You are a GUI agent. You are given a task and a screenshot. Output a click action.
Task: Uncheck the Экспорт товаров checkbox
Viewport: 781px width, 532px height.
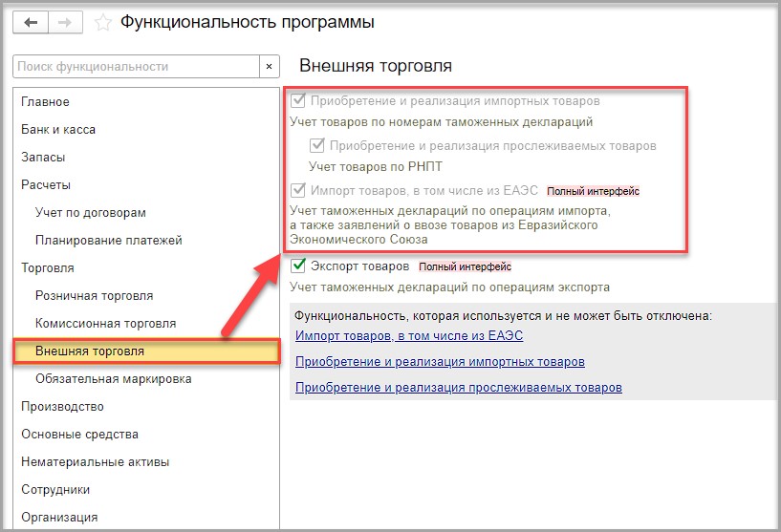tap(298, 266)
